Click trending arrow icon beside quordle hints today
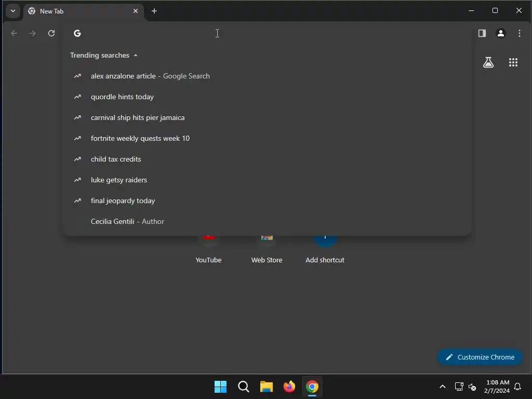This screenshot has width=532, height=399. tap(78, 97)
